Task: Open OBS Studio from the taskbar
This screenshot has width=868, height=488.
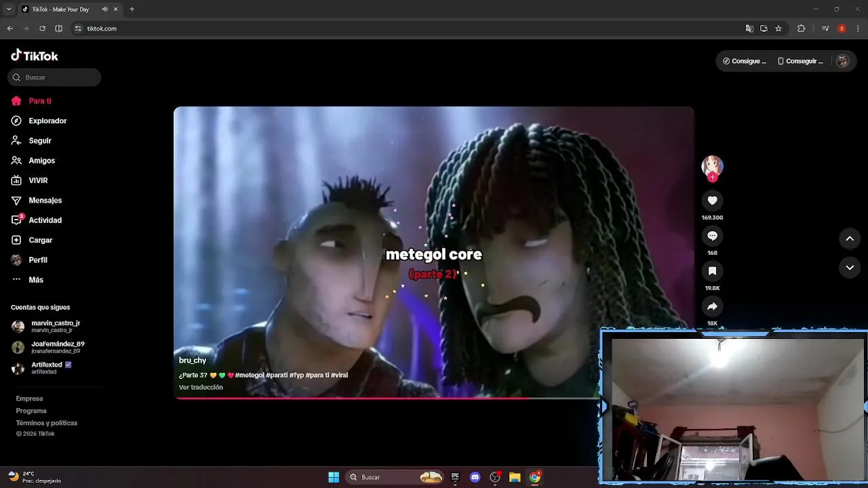Action: coord(495,477)
